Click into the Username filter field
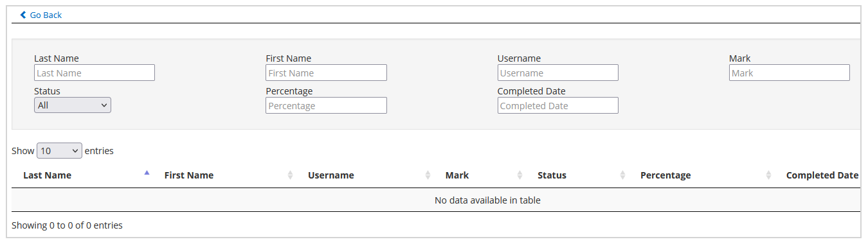868x244 pixels. click(558, 73)
